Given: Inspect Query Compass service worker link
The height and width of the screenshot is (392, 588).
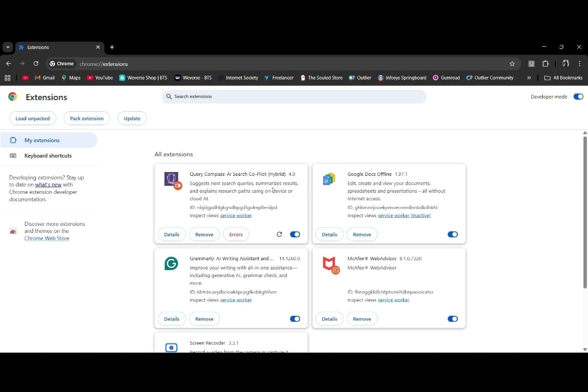Looking at the screenshot, I should tap(236, 216).
